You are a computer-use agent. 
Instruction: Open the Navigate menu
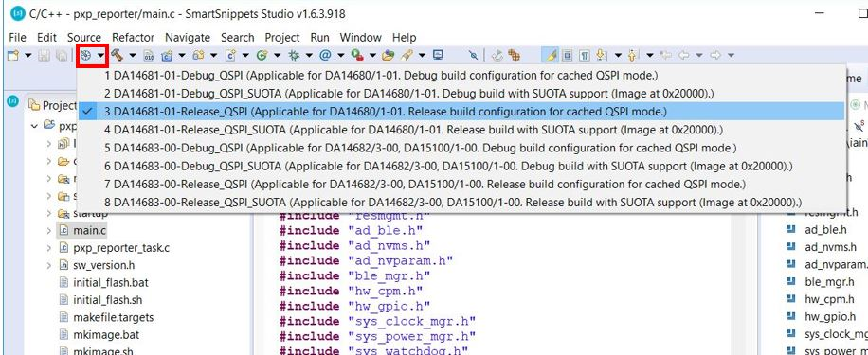(x=188, y=38)
